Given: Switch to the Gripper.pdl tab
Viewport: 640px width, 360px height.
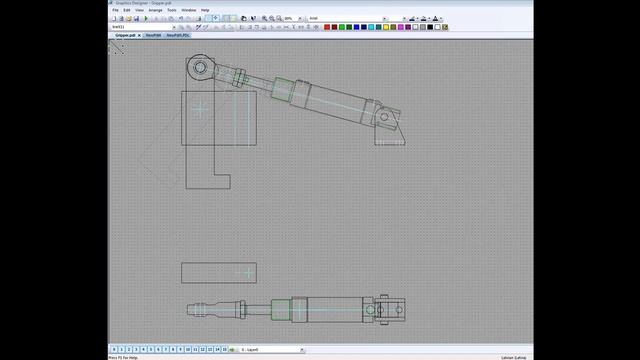Looking at the screenshot, I should click(x=125, y=36).
